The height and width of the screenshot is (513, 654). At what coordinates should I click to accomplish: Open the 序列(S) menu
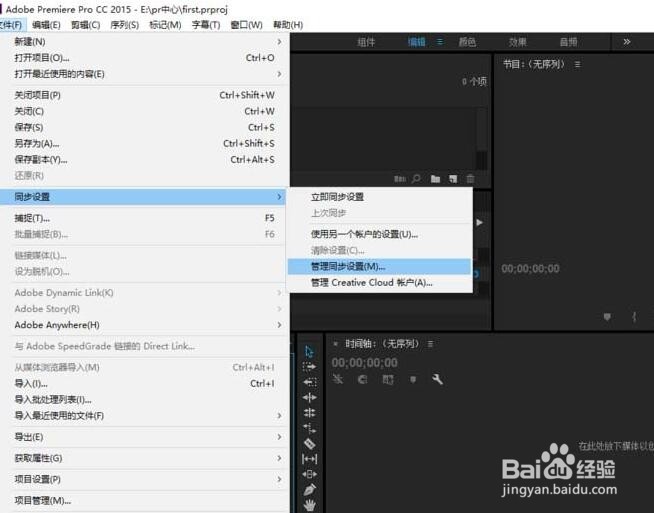[x=124, y=25]
